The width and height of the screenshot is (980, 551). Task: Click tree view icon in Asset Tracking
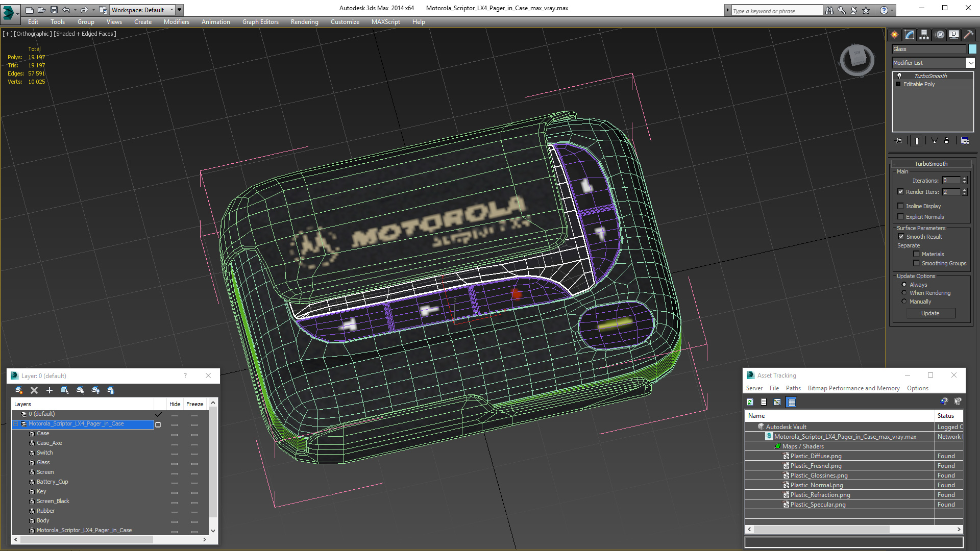[777, 402]
